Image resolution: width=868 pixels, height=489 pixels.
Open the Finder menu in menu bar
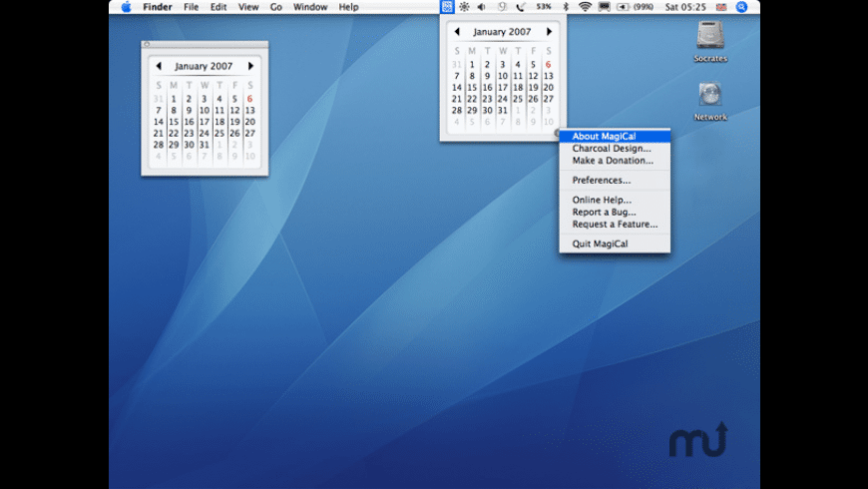(x=158, y=7)
